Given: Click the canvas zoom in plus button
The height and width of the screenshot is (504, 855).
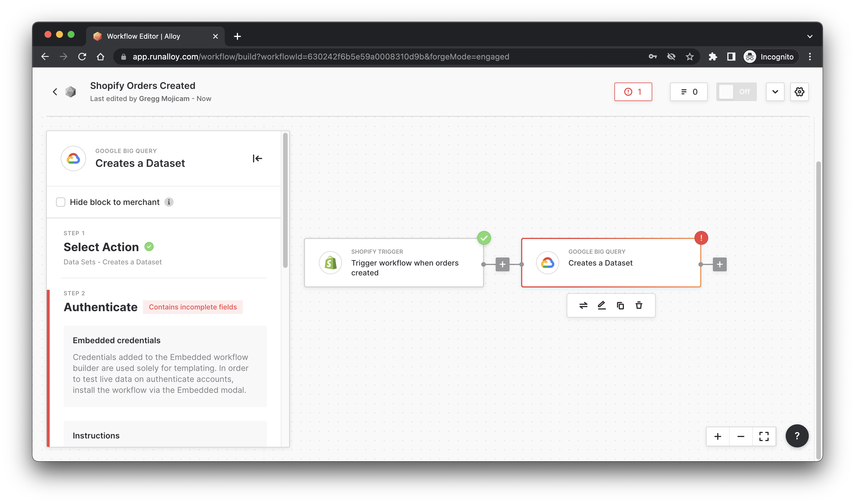Looking at the screenshot, I should (x=718, y=436).
